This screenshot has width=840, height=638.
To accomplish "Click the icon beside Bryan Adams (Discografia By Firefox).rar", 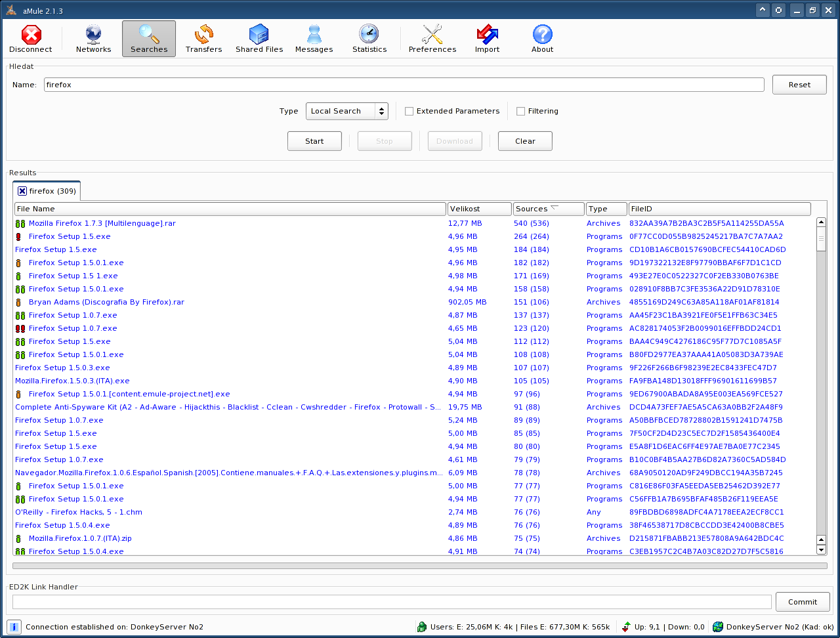I will click(x=18, y=303).
